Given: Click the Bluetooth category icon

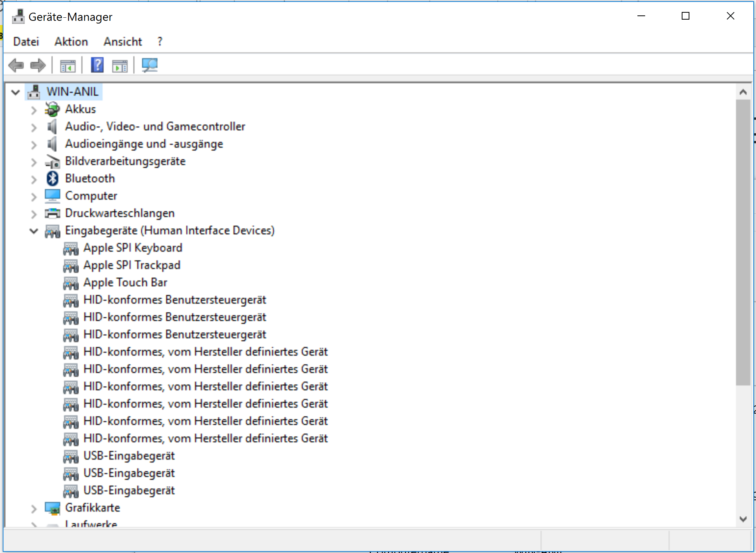Looking at the screenshot, I should [52, 178].
